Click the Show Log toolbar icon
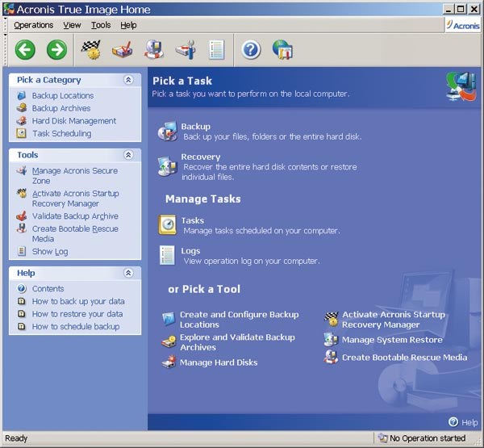 coord(216,49)
